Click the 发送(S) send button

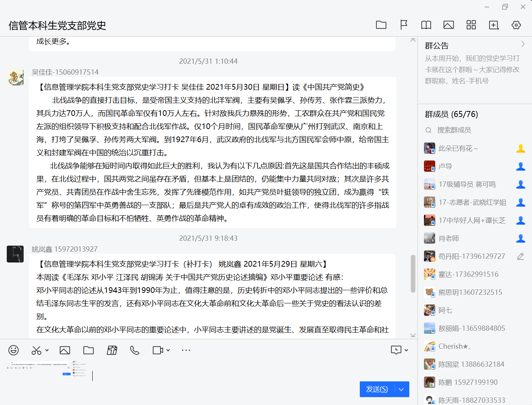(377, 389)
